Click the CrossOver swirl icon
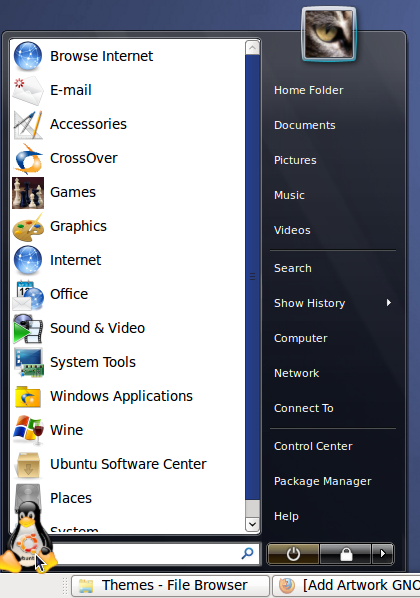420x598 pixels. [28, 158]
